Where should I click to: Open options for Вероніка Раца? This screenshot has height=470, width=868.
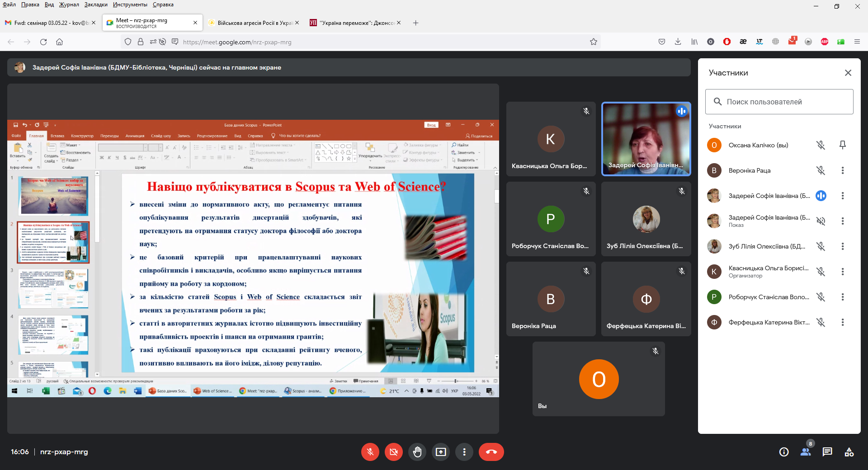[x=843, y=170]
